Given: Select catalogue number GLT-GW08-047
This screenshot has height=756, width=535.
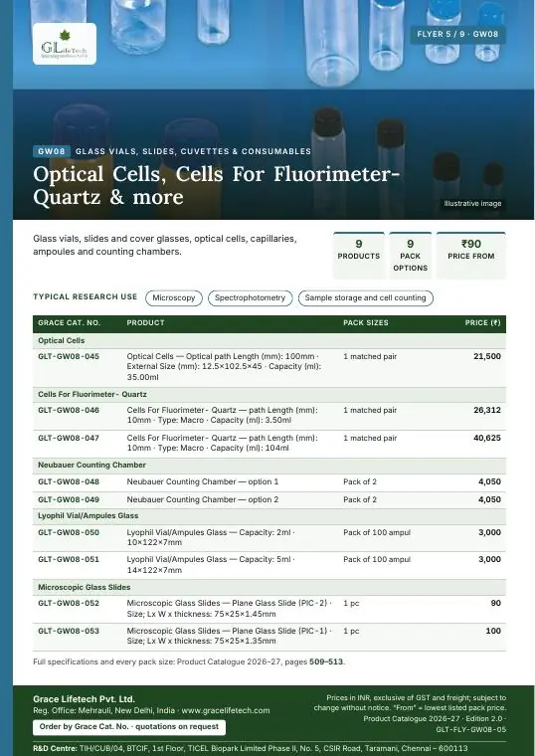Looking at the screenshot, I should tap(69, 438).
